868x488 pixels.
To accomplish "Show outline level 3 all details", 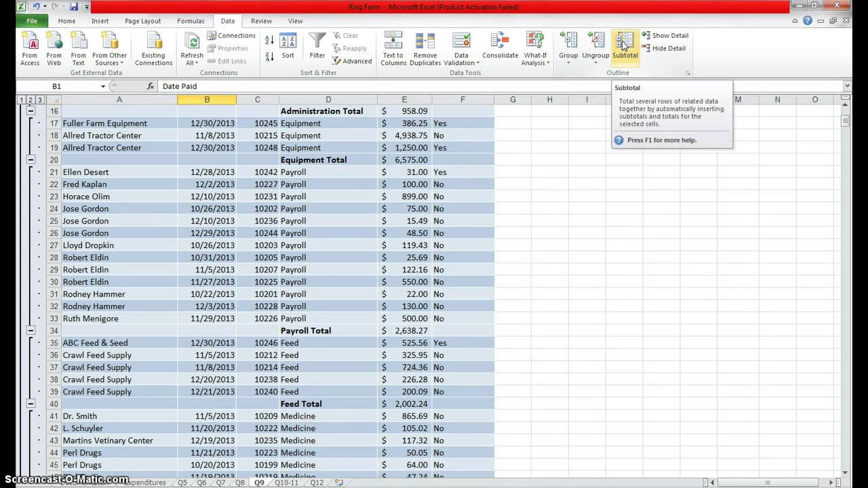I will (x=40, y=100).
